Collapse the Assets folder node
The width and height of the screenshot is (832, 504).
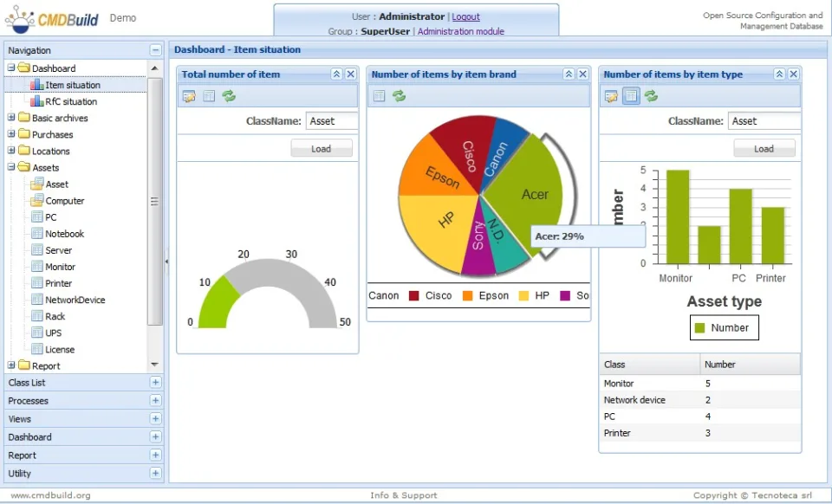(x=11, y=167)
